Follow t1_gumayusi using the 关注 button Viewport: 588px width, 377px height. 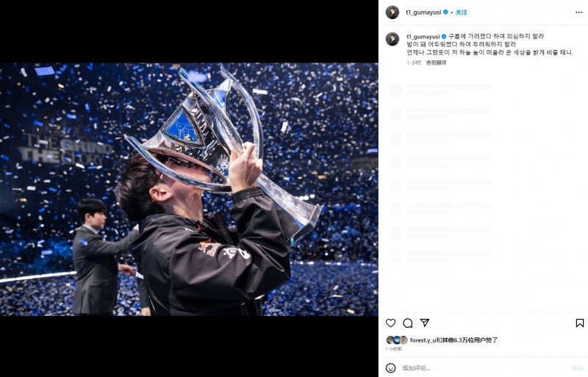coord(461,12)
